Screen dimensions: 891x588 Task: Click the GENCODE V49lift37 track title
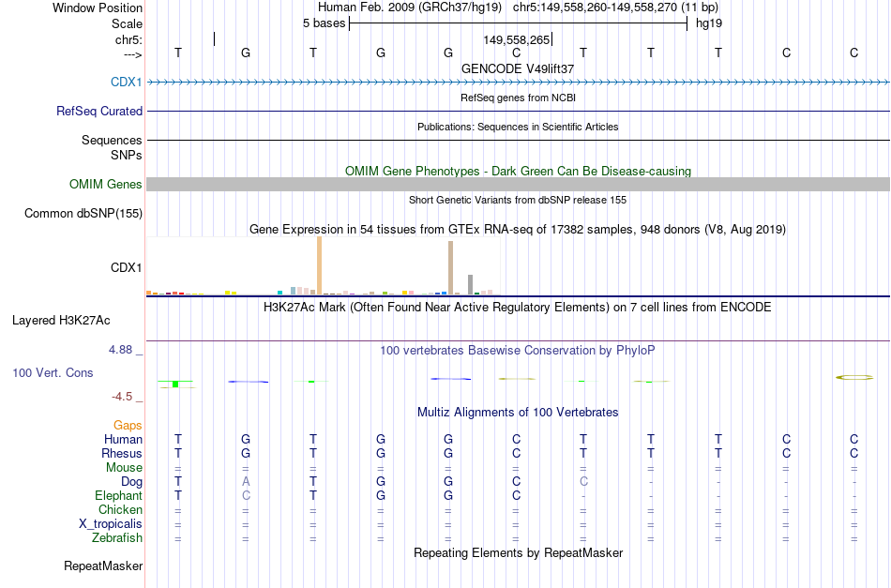[518, 68]
